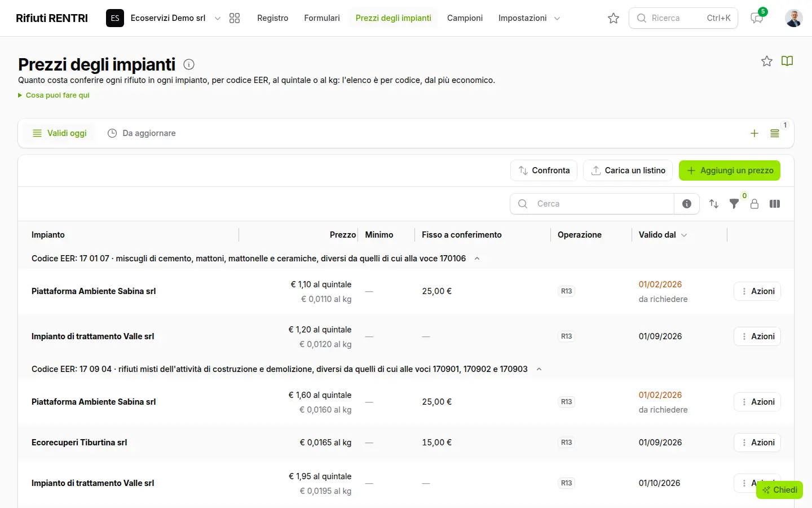The image size is (812, 508).
Task: Click 'Aggiungi un prezzo' button
Action: [730, 170]
